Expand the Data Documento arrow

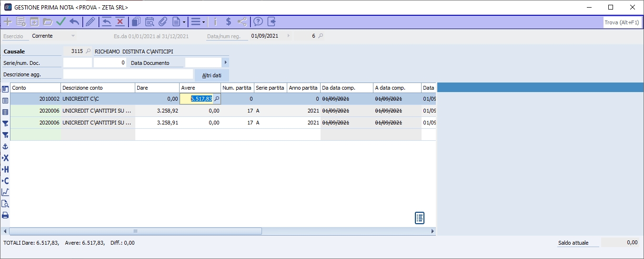tap(225, 62)
